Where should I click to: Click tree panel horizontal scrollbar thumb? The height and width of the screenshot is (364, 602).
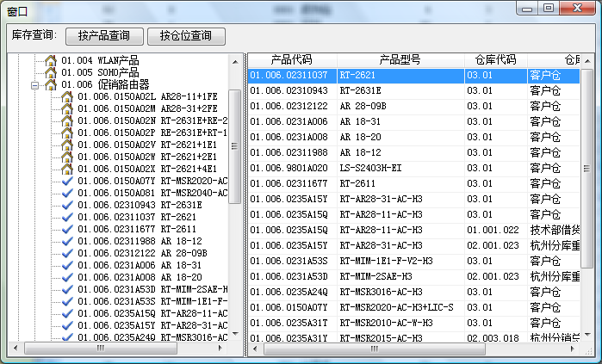pos(101,349)
